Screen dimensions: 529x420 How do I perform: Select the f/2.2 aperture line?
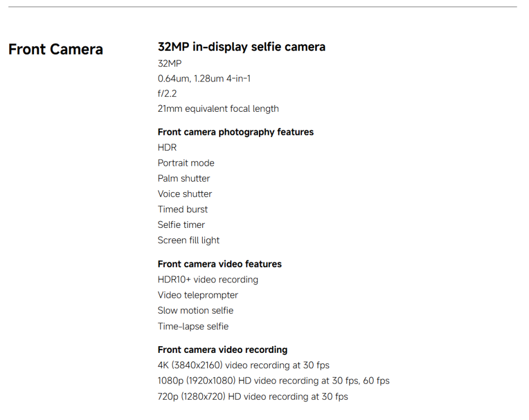[x=167, y=94]
